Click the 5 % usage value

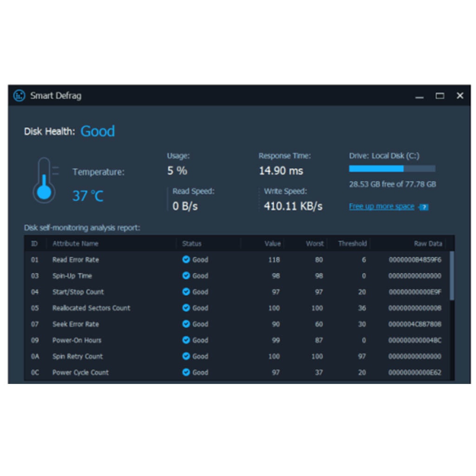177,171
